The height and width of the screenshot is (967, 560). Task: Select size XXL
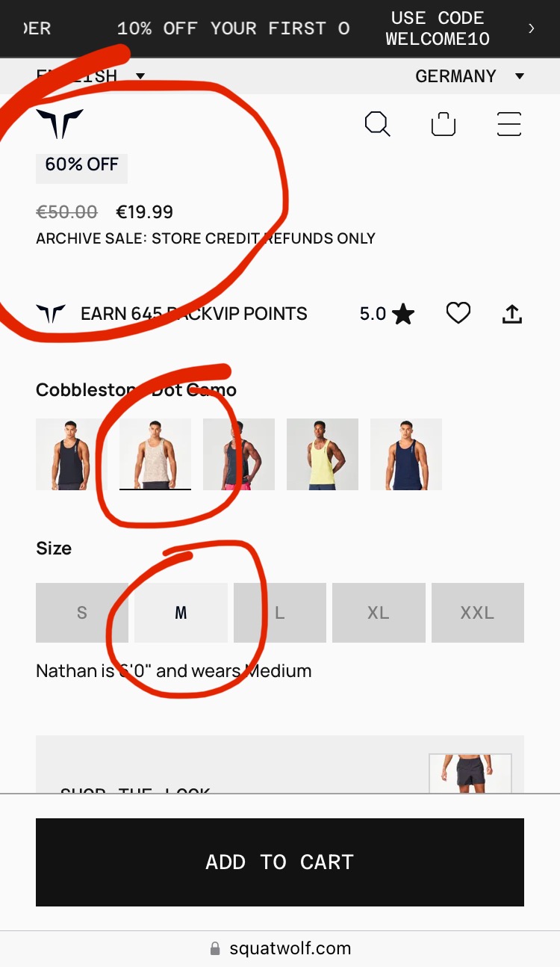click(x=478, y=613)
